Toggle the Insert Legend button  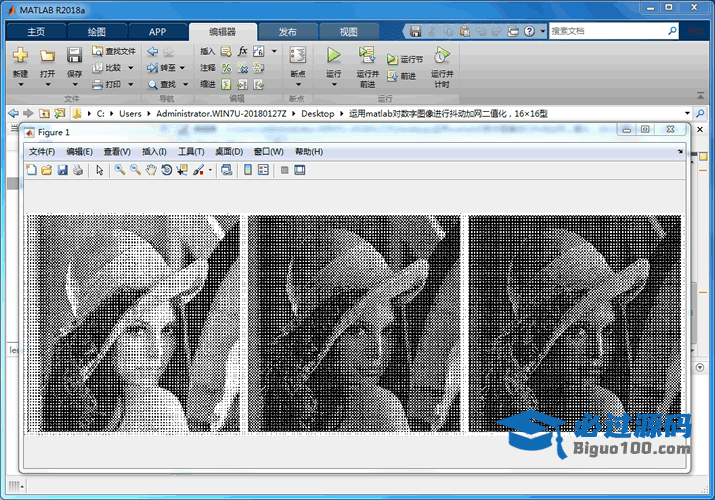tap(264, 170)
